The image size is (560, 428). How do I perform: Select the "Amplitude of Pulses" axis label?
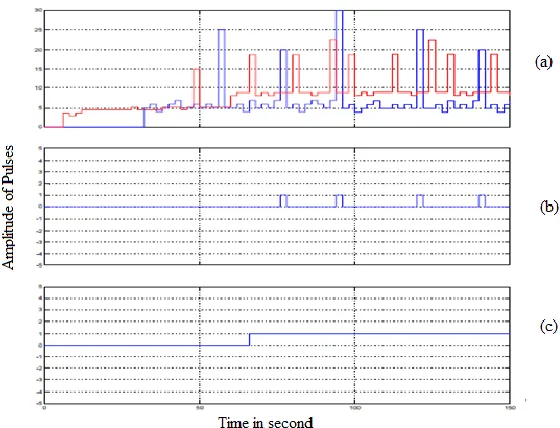coord(8,207)
